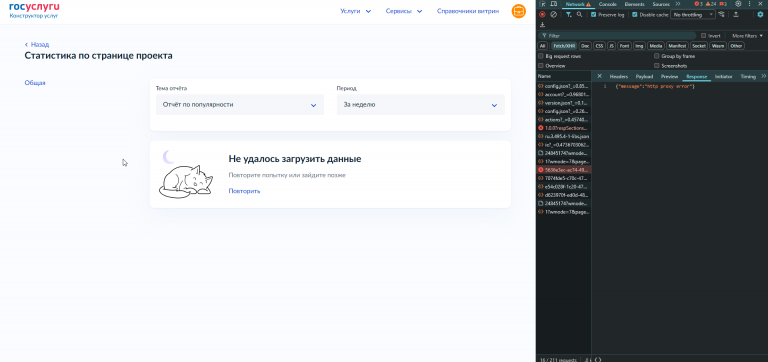Open Network panel settings blue gear
This screenshot has width=768, height=362.
tap(760, 15)
